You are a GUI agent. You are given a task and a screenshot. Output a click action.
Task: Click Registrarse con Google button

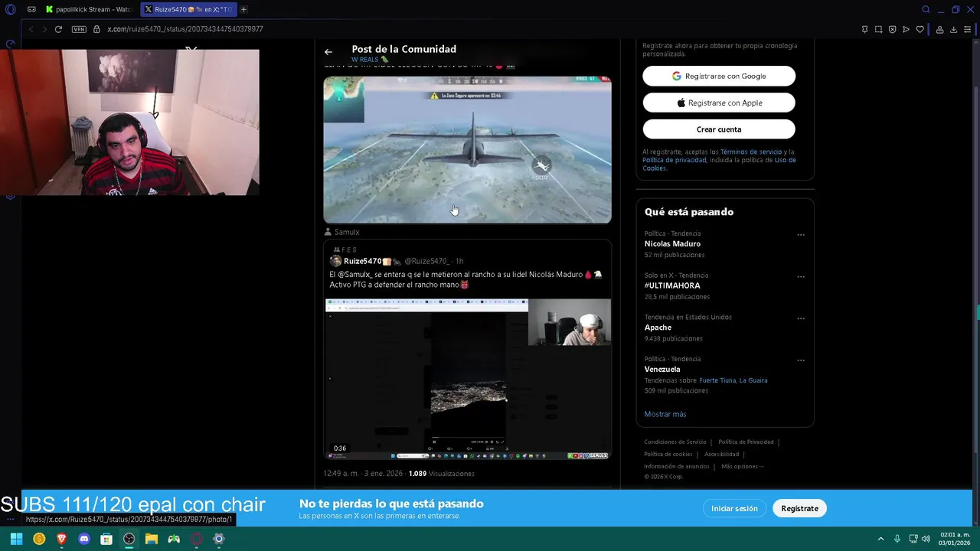[x=719, y=76]
